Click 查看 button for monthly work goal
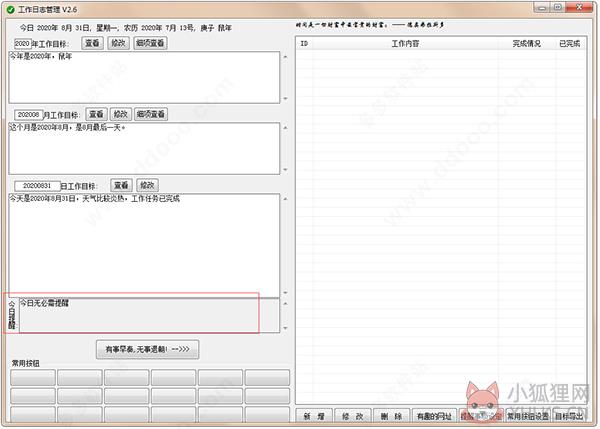Image resolution: width=600 pixels, height=429 pixels. point(96,114)
